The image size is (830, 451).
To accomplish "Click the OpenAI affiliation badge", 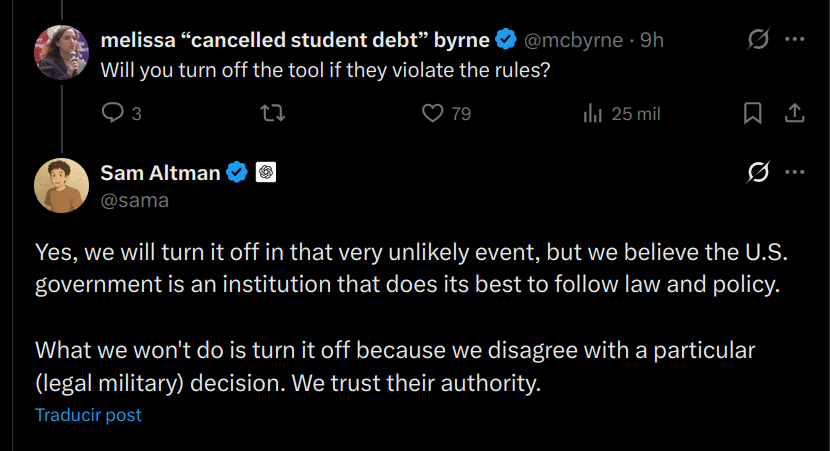I will point(266,172).
